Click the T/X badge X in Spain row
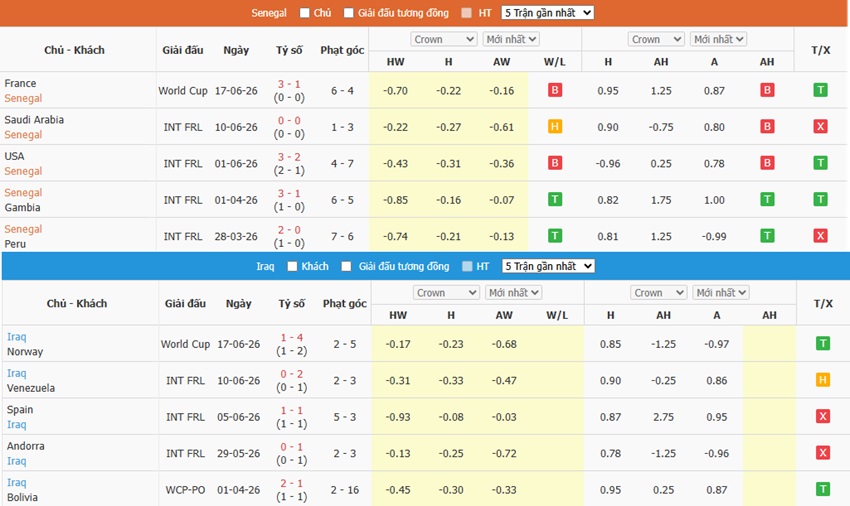Screen dimensions: 850x506 pos(823,416)
